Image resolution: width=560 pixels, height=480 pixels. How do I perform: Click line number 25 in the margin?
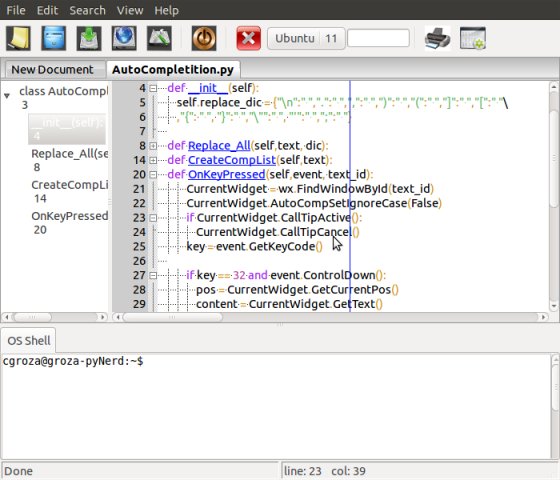point(139,246)
